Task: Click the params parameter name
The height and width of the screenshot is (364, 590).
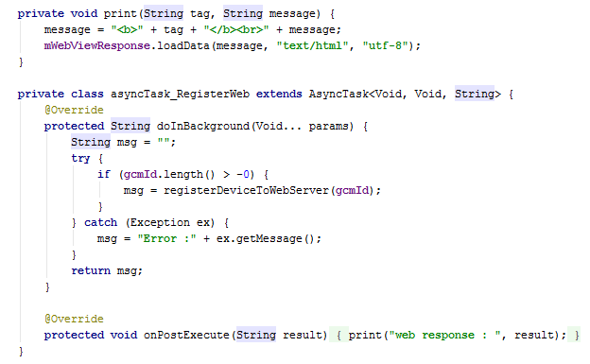Action: [x=328, y=126]
